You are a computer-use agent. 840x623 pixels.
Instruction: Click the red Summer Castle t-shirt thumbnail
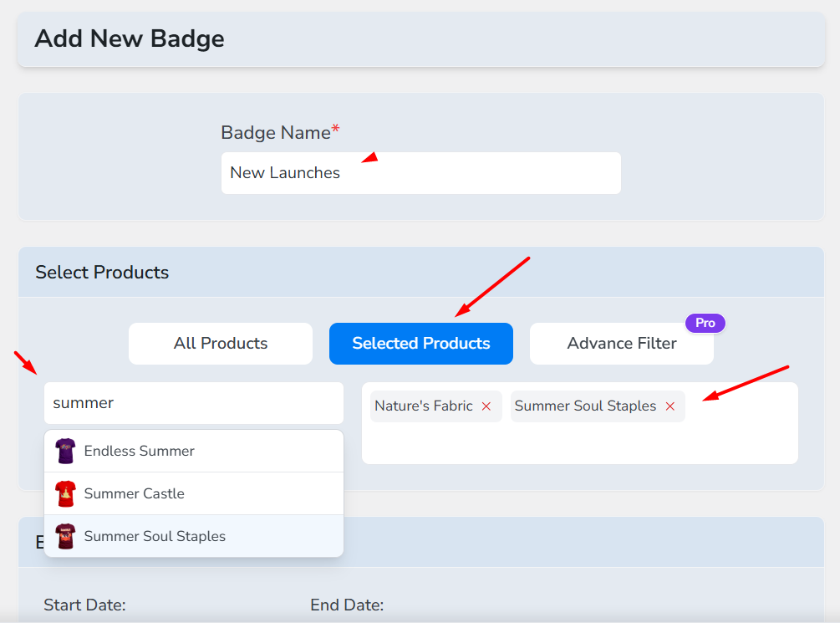[x=65, y=493]
